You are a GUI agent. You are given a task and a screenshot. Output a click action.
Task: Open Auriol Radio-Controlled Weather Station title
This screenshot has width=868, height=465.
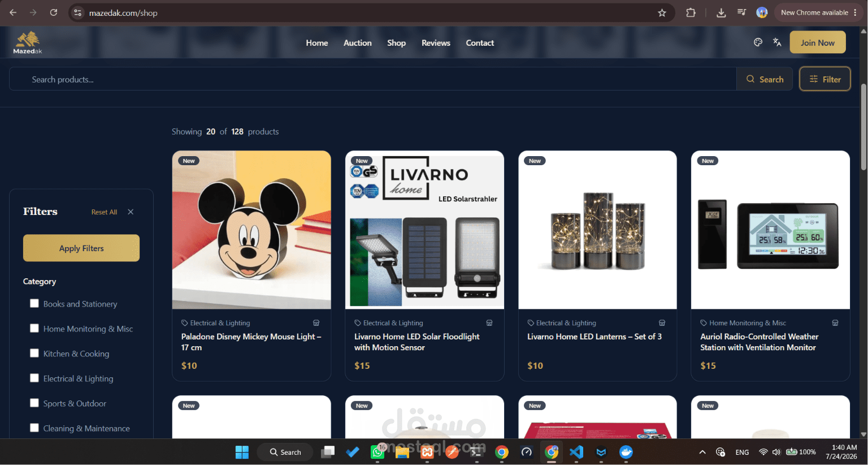click(759, 342)
